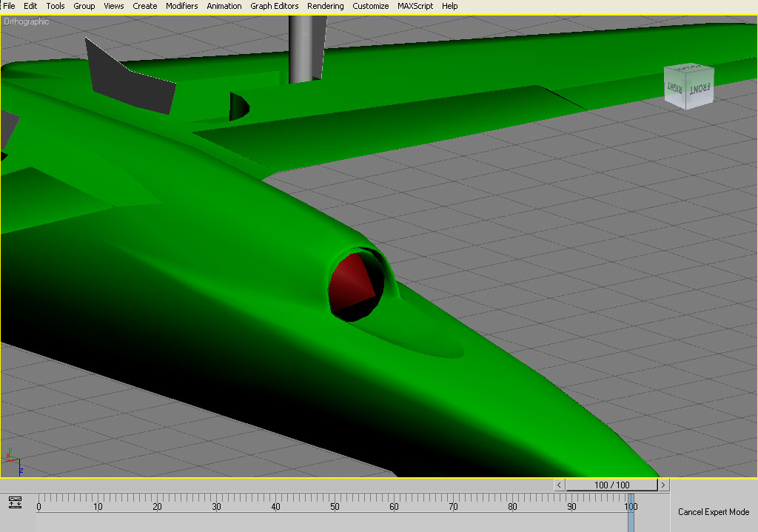Step time slider back with left arrow
This screenshot has width=758, height=532.
click(x=559, y=485)
